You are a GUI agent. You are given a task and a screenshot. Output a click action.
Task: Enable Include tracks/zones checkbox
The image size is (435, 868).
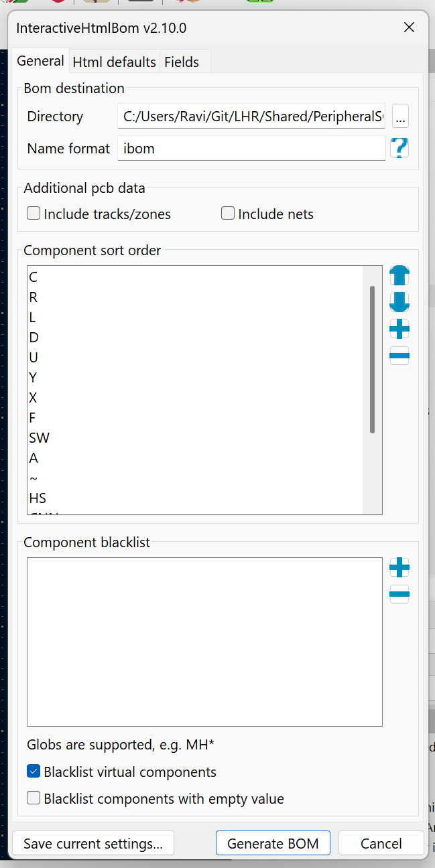pos(34,214)
